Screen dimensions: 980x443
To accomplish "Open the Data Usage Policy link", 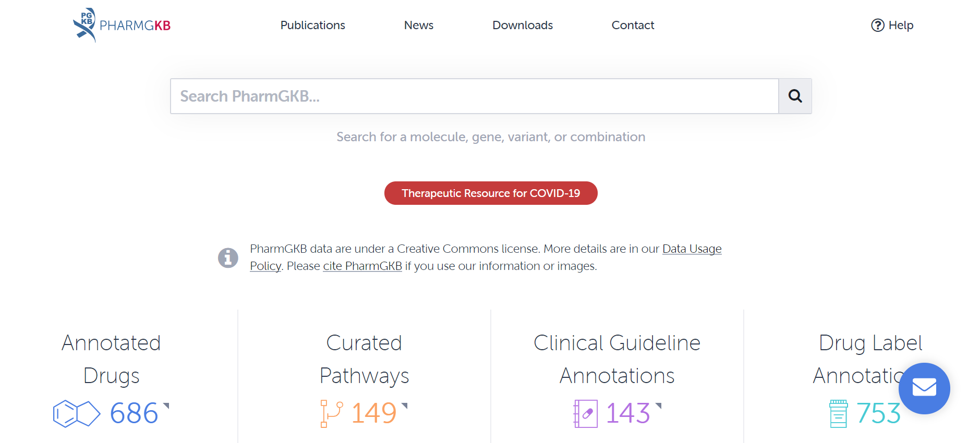I will pyautogui.click(x=692, y=249).
